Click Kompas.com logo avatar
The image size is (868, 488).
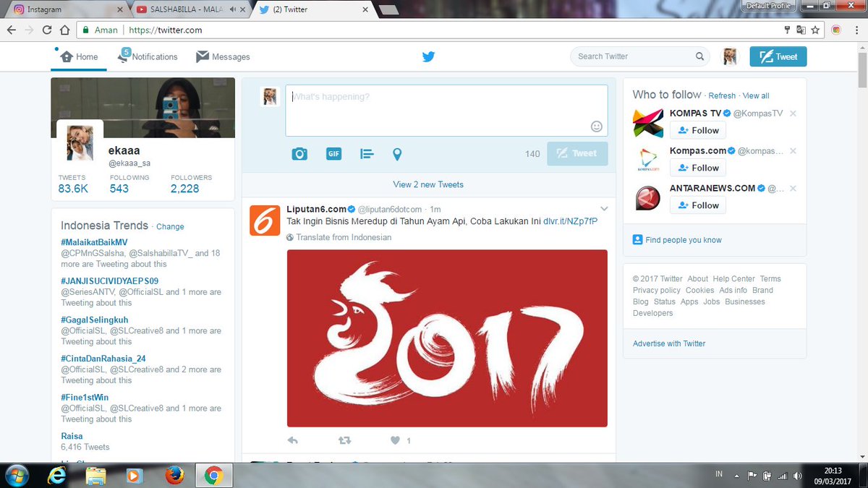[x=647, y=160]
